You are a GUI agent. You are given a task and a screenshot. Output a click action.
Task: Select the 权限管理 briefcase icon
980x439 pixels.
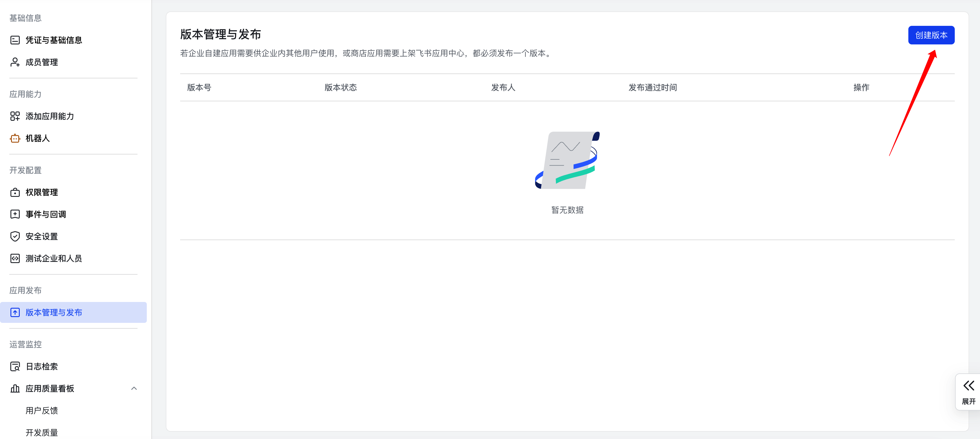15,192
